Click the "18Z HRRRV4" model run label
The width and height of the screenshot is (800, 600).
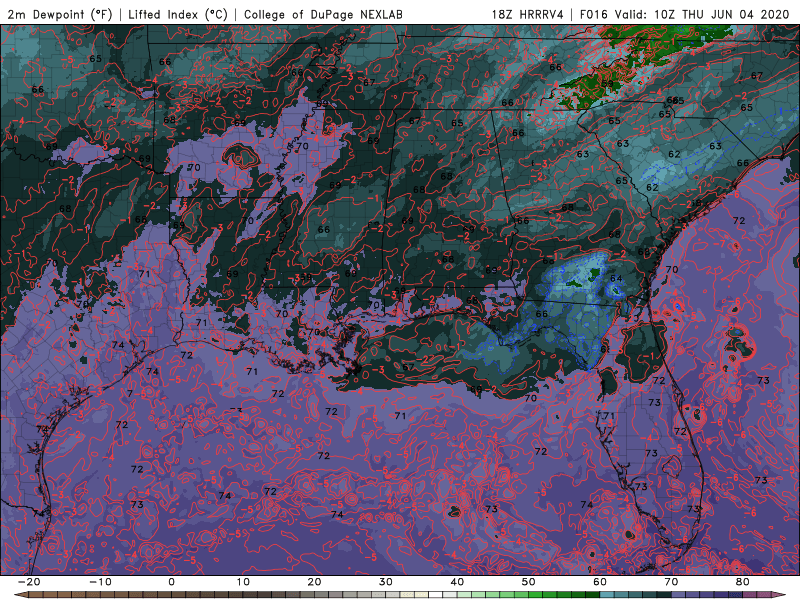point(528,14)
